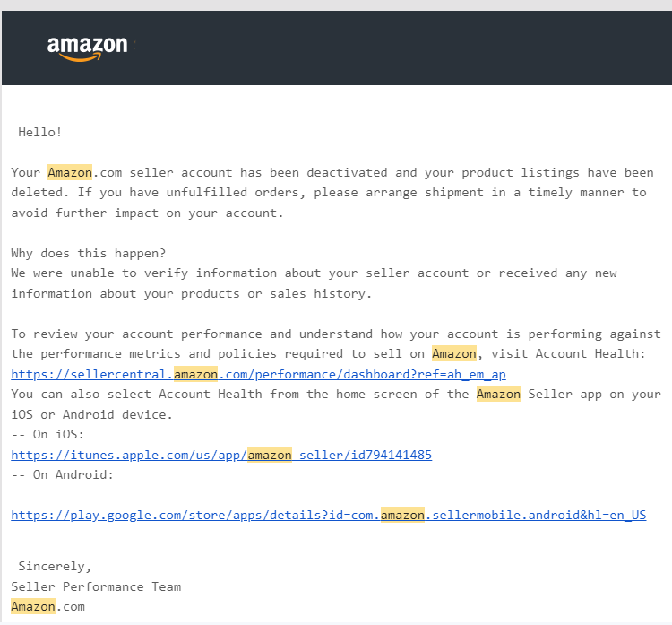This screenshot has height=625, width=672.
Task: Click highlighted "amazon" inside the Google Play URL
Action: tap(402, 515)
